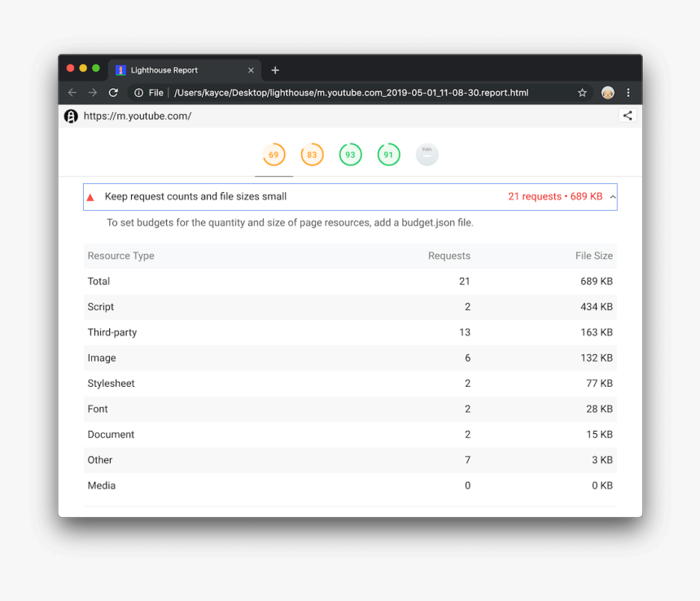Click the 77 KB Stylesheet file size
Screen dimensions: 700x601
coord(600,383)
